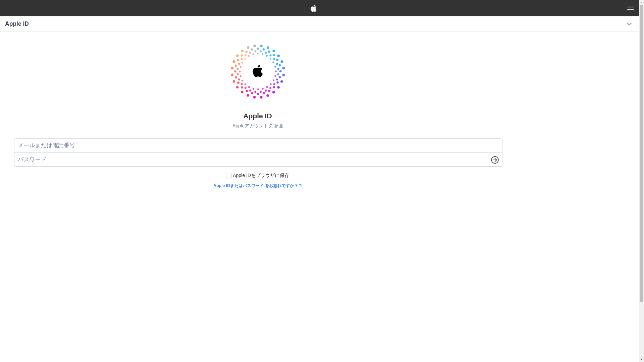
Task: Click the Appleアカウントの管理 subtitle text
Action: coord(258,126)
